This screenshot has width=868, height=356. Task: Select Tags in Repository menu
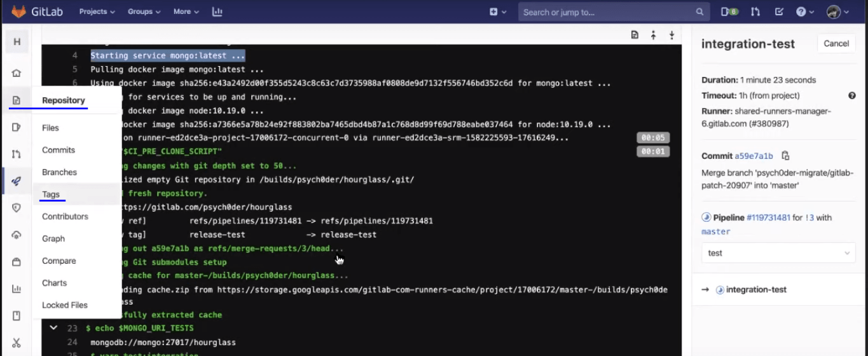point(51,195)
